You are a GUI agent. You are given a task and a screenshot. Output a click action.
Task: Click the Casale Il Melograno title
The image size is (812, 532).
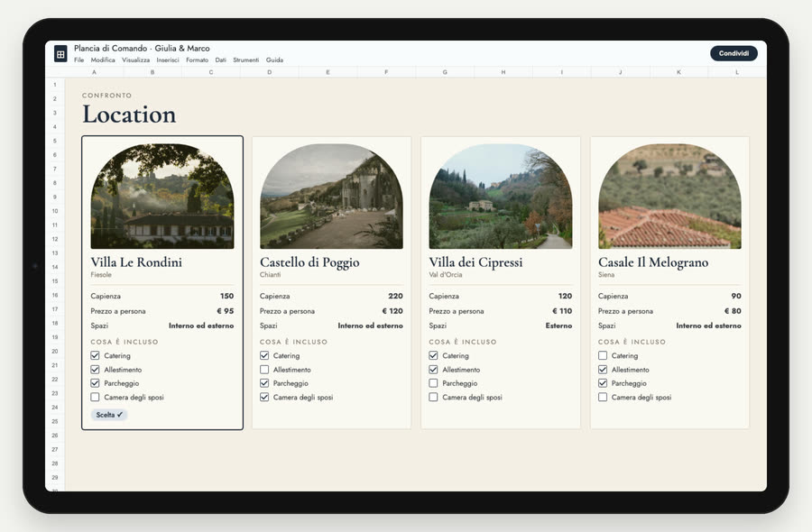pos(653,262)
